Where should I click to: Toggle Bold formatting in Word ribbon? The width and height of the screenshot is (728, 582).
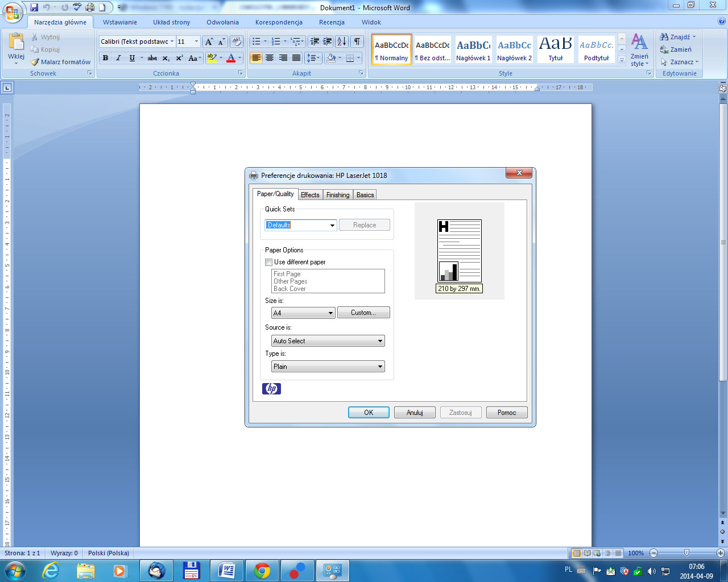pyautogui.click(x=105, y=58)
